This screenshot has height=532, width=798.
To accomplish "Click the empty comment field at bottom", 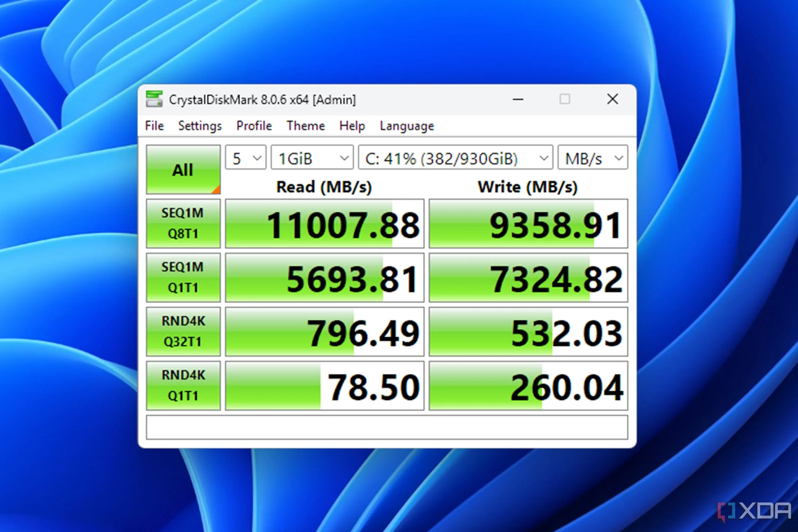I will click(387, 427).
